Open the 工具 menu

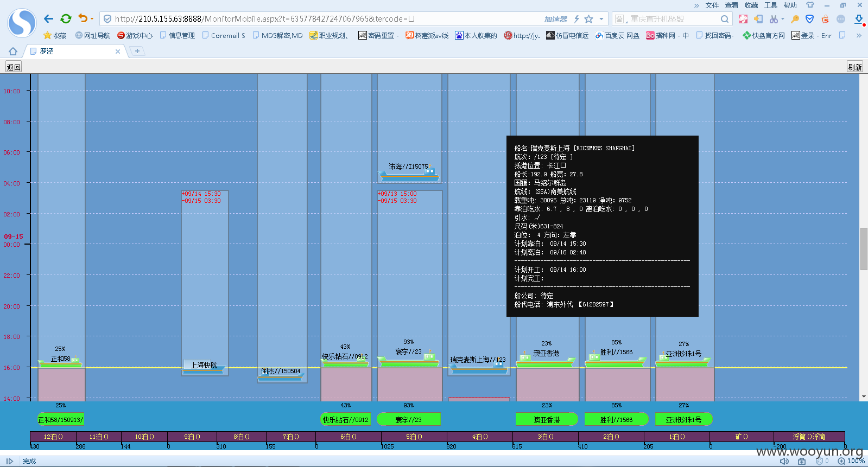click(771, 5)
